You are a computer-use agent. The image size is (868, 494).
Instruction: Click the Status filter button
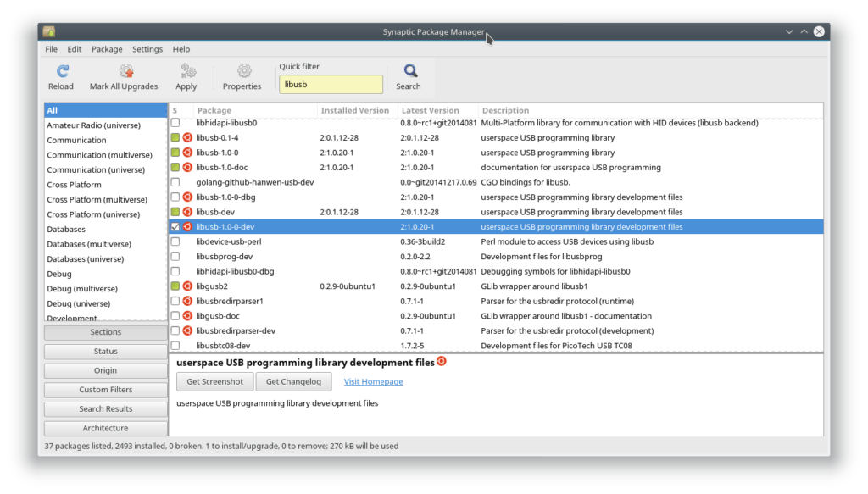(x=106, y=352)
